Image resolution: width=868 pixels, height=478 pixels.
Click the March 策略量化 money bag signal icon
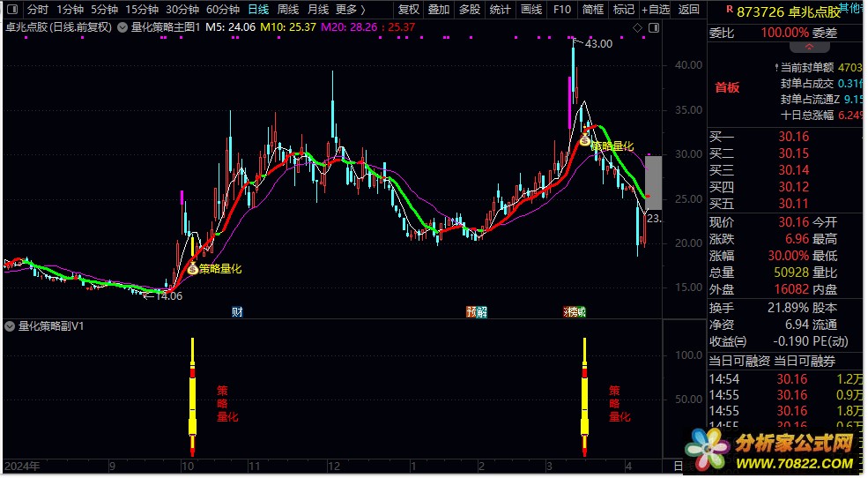point(585,139)
